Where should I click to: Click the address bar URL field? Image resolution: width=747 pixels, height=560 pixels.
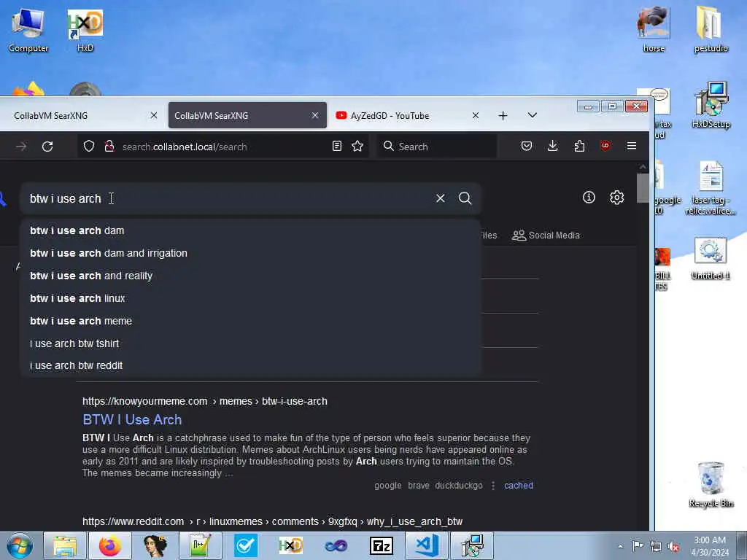point(224,146)
